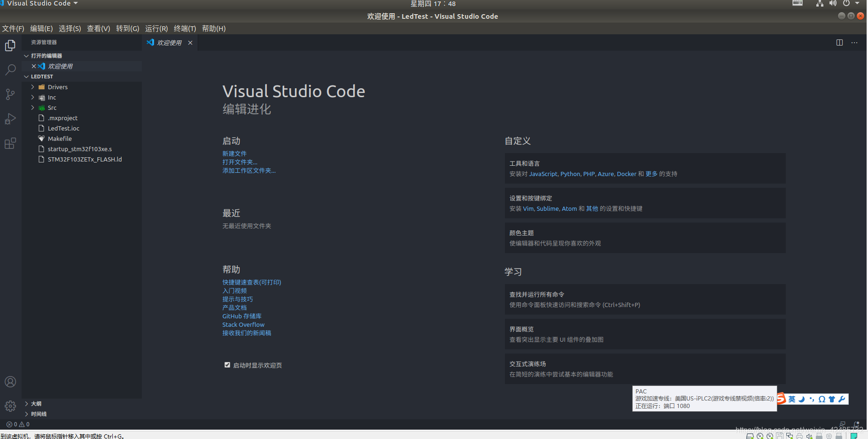868x439 pixels.
Task: Open the 转到(G) menu
Action: point(128,29)
